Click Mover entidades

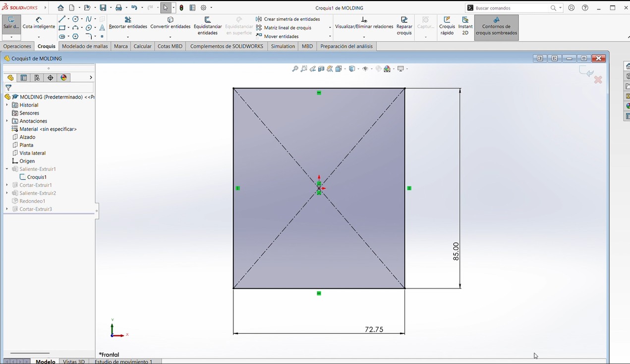click(x=277, y=36)
